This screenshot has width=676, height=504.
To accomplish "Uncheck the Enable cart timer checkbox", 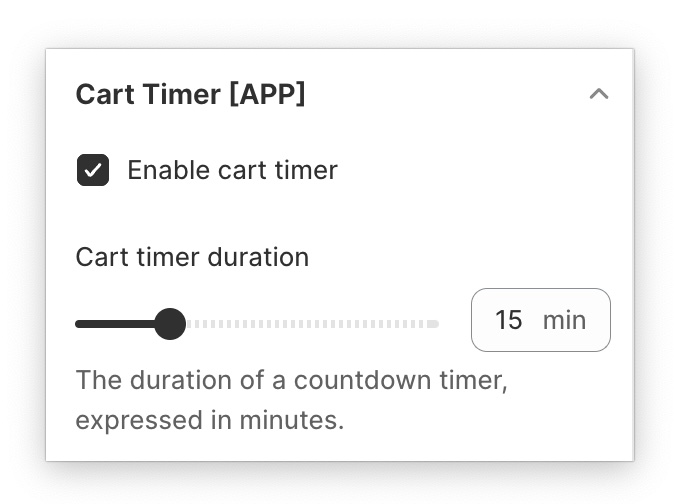I will click(x=93, y=171).
